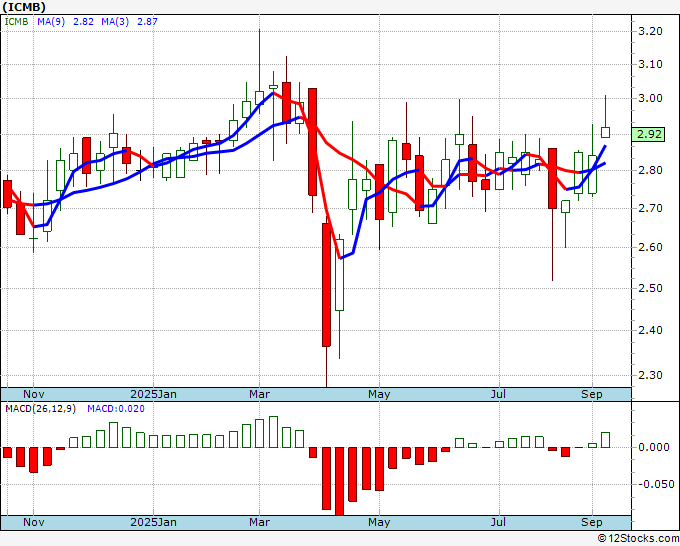Click the 3.00 price axis label

650,98
